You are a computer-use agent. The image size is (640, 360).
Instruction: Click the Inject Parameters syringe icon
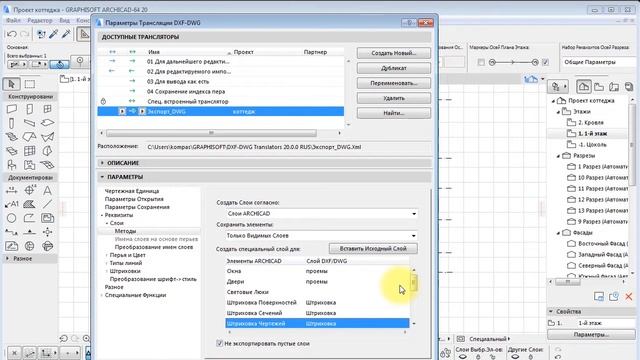point(66,34)
